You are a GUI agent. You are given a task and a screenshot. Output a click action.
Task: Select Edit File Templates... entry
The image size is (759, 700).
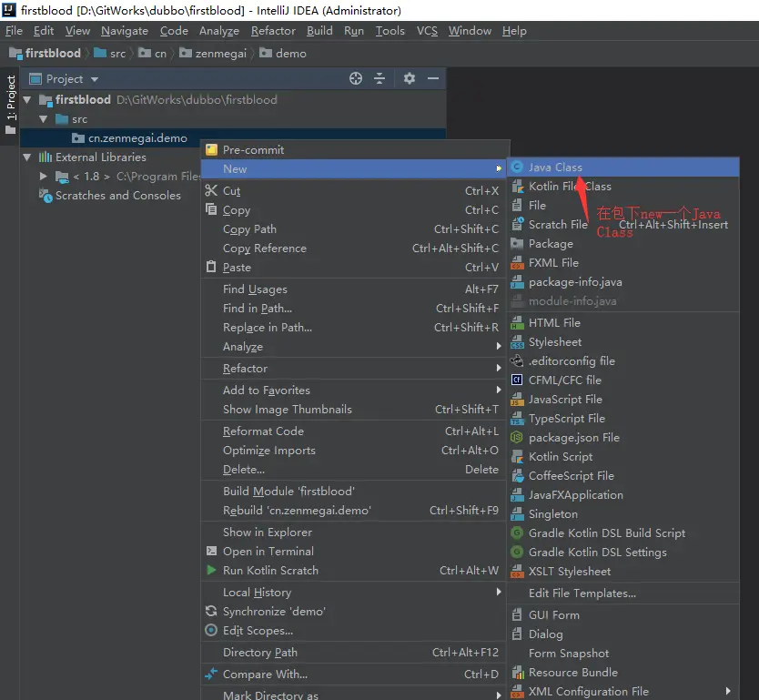point(623,593)
